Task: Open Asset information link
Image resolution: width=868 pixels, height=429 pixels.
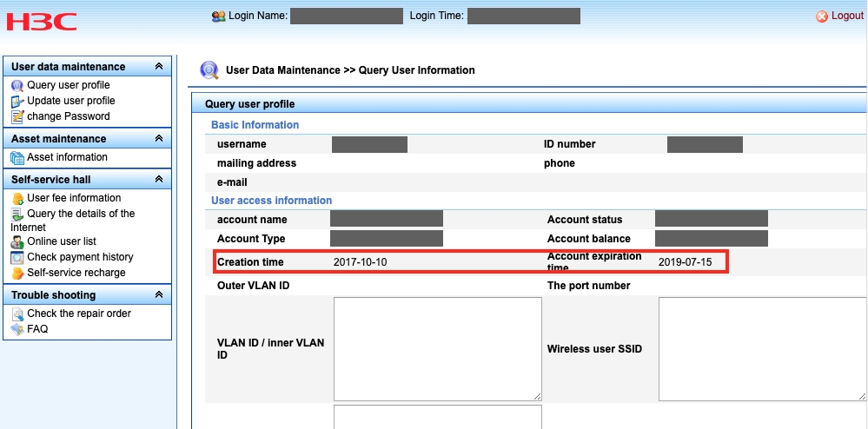Action: point(68,157)
